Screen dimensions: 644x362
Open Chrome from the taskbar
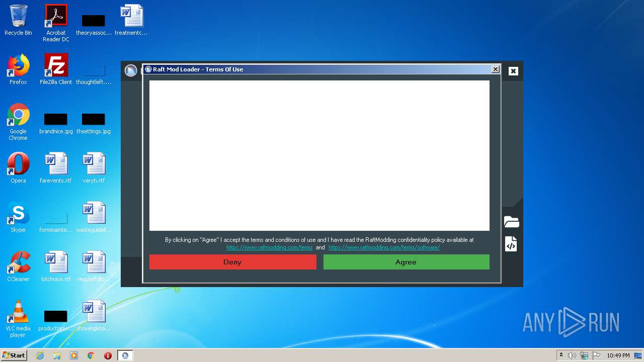tap(91, 355)
